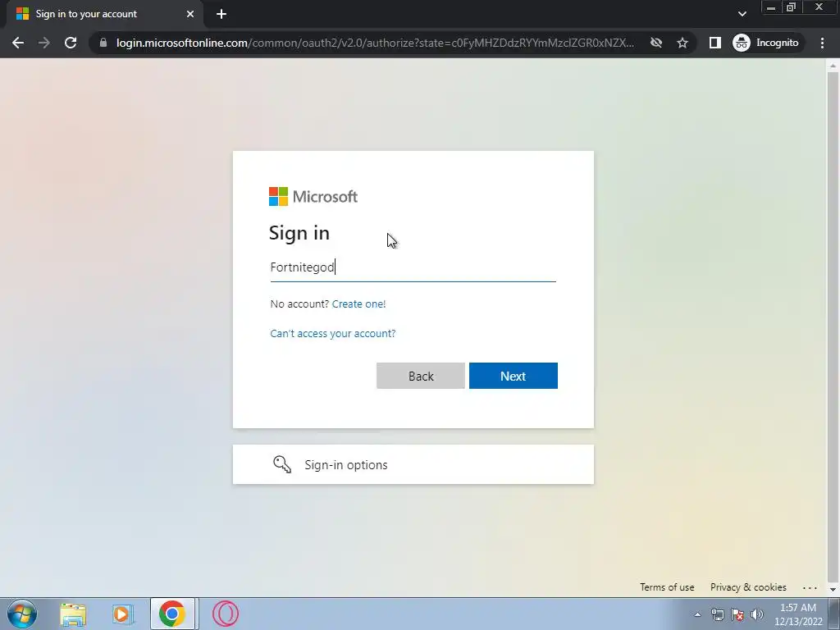The height and width of the screenshot is (630, 840).
Task: Click the network tray icon
Action: click(x=717, y=614)
